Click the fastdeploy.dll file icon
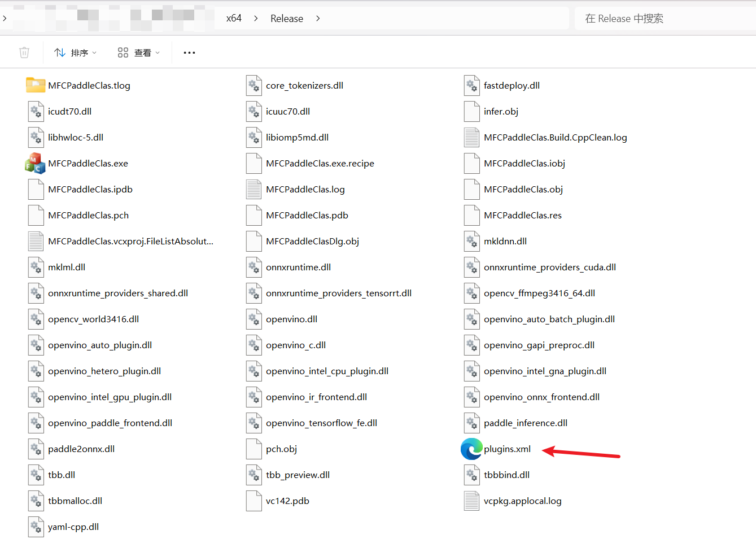The width and height of the screenshot is (756, 548). (471, 85)
